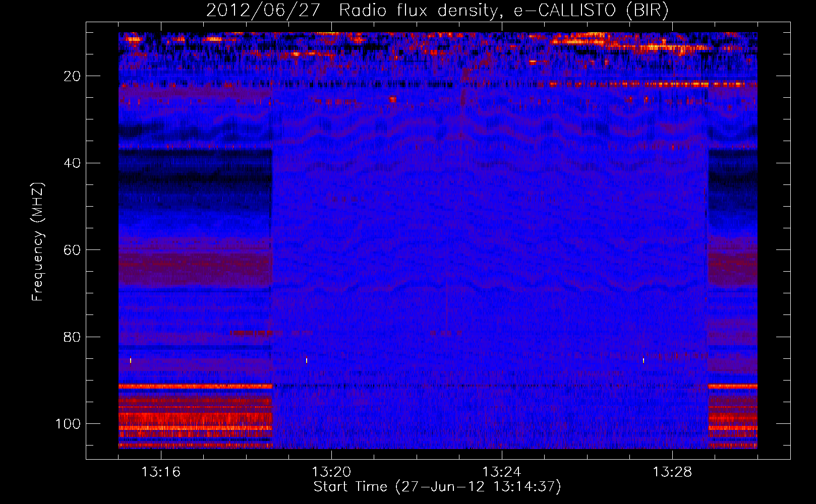Click the 80 frequency tick label
Image resolution: width=816 pixels, height=504 pixels.
pos(72,337)
